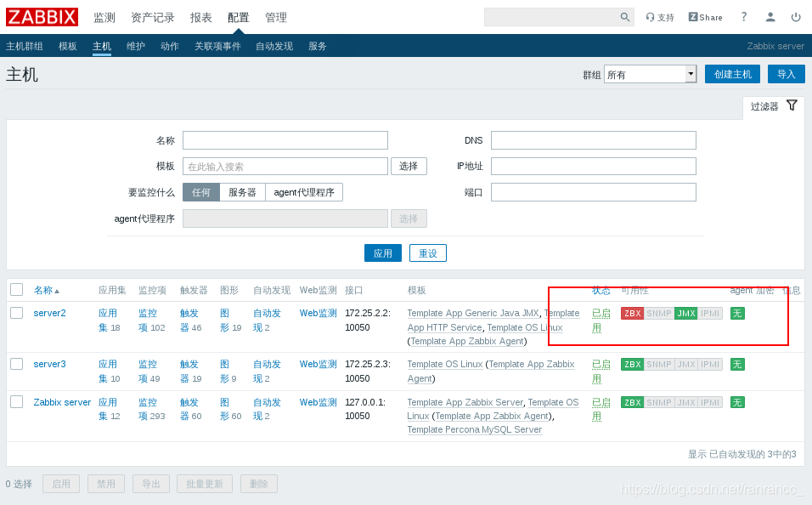
Task: Check the server2 row checkbox
Action: coord(17,313)
